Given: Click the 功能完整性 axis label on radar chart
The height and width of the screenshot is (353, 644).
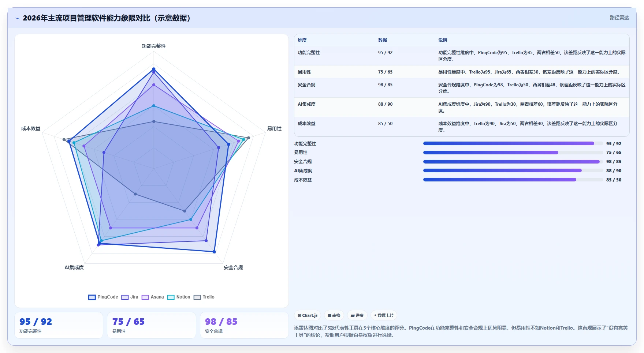Looking at the screenshot, I should (154, 46).
